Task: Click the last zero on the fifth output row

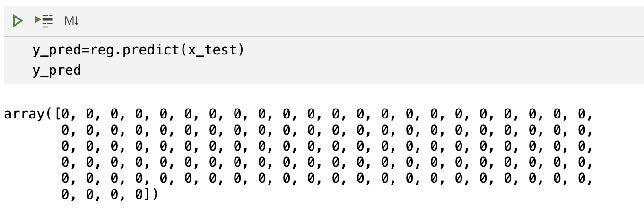Action: pos(582,179)
